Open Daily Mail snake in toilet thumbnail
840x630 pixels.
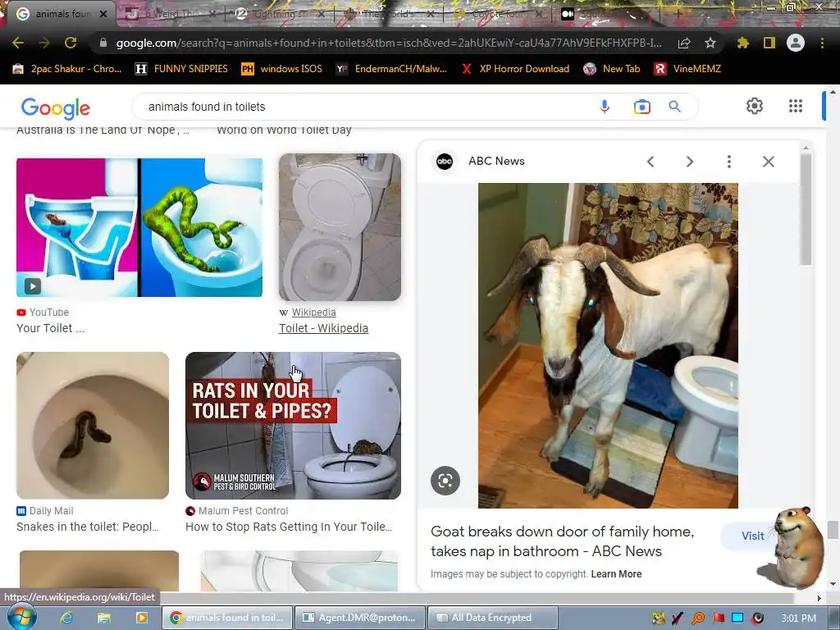tap(93, 426)
